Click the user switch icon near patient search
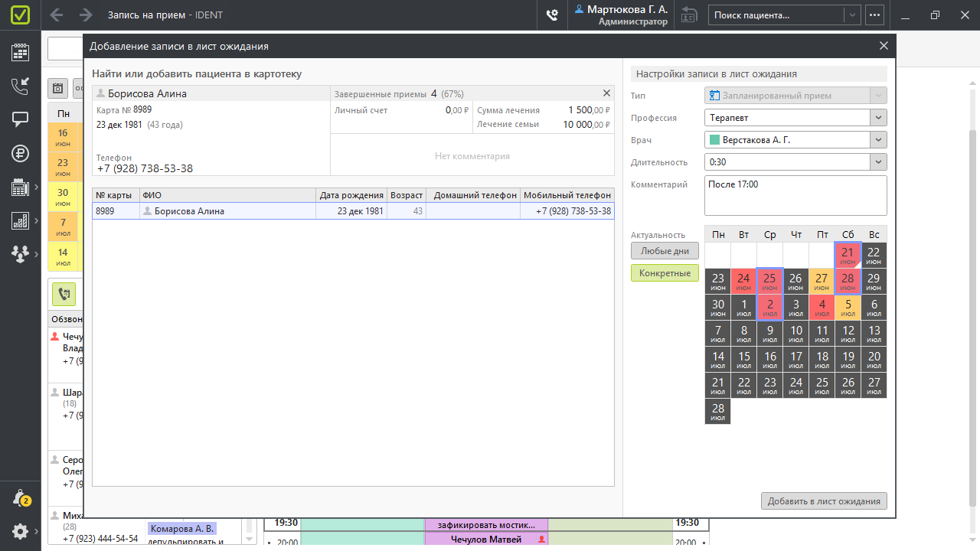Viewport: 980px width, 551px height. [x=689, y=15]
